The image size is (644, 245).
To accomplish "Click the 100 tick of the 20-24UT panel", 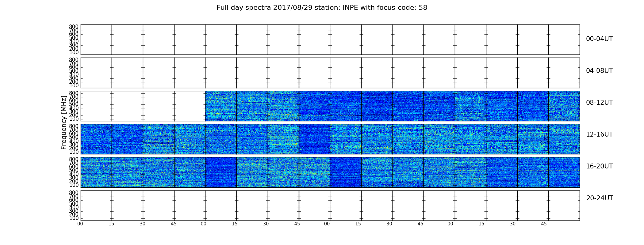I will 74,218.
